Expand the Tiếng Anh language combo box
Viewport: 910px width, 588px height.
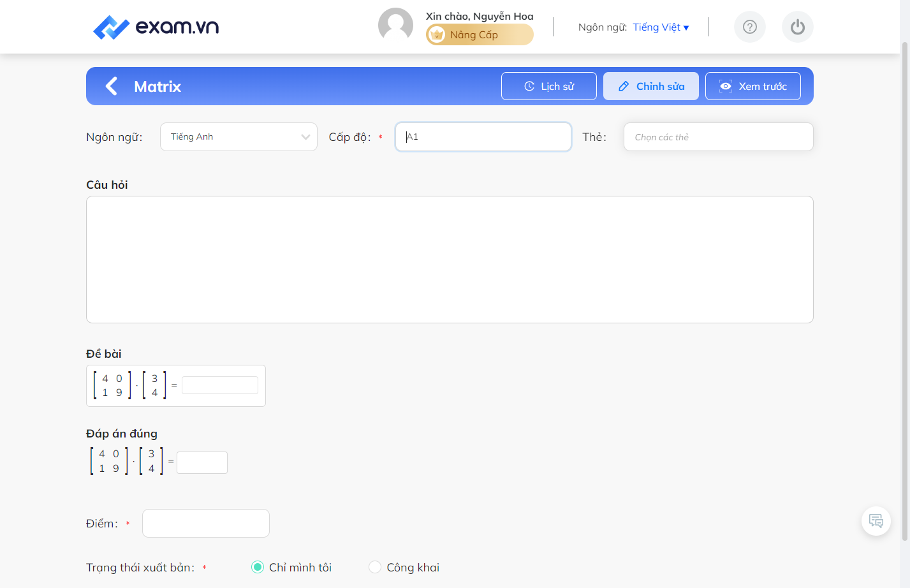[239, 137]
